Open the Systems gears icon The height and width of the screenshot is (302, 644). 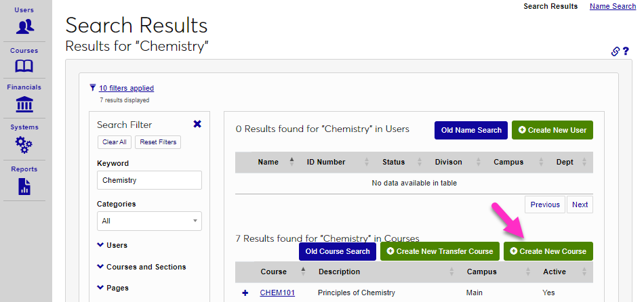point(24,144)
